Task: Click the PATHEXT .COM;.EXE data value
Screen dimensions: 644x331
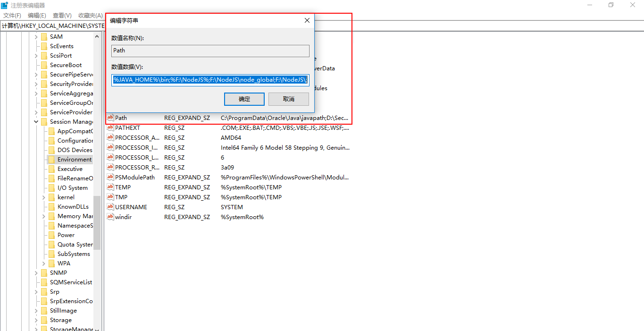Action: click(x=285, y=128)
